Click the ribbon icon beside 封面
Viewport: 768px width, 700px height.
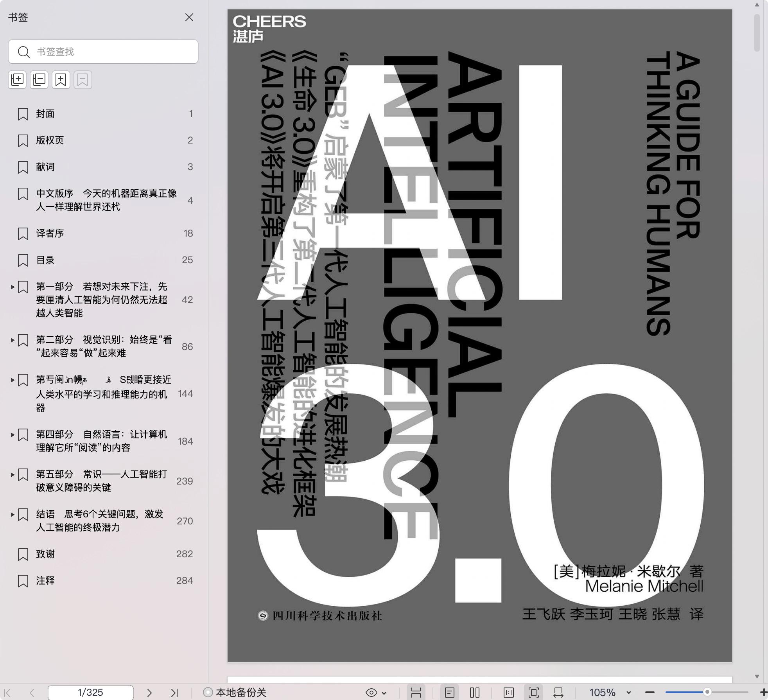pos(23,114)
